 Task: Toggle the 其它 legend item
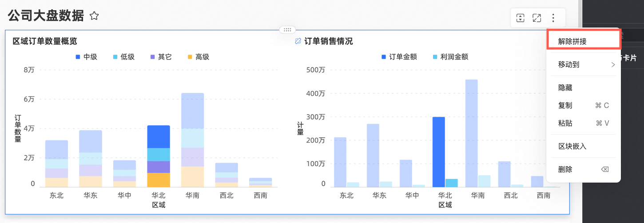coord(161,57)
